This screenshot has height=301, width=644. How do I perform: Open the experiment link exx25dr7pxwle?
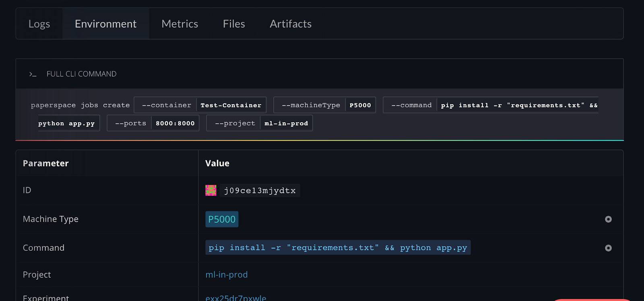236,297
